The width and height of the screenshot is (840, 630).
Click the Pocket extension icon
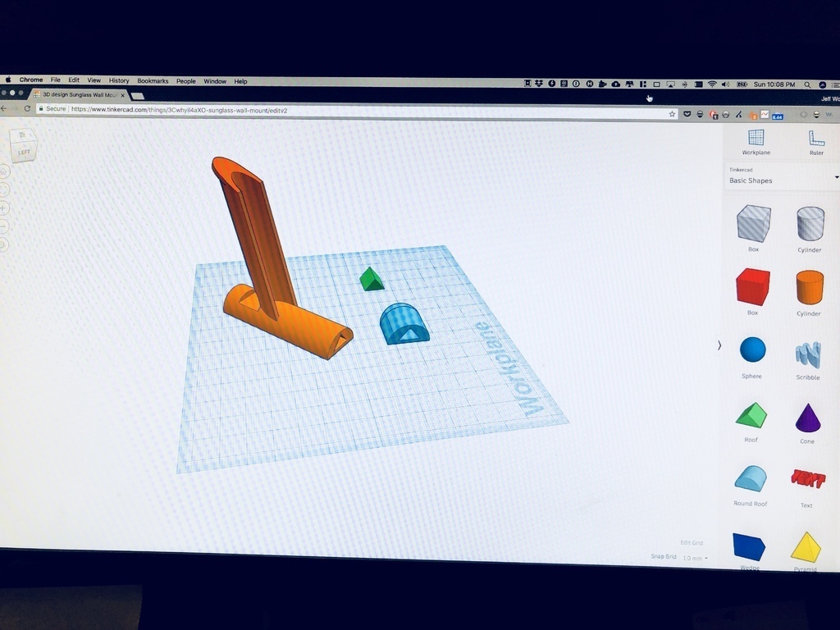coord(687,114)
